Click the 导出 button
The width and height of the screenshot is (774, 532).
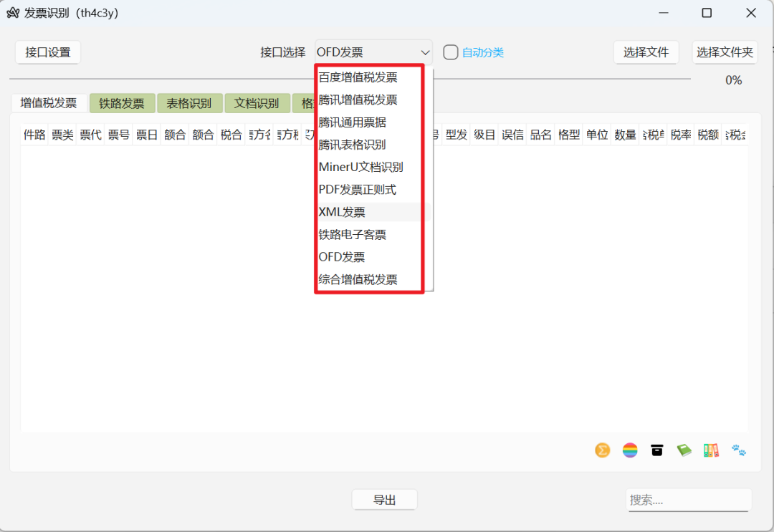tap(384, 499)
